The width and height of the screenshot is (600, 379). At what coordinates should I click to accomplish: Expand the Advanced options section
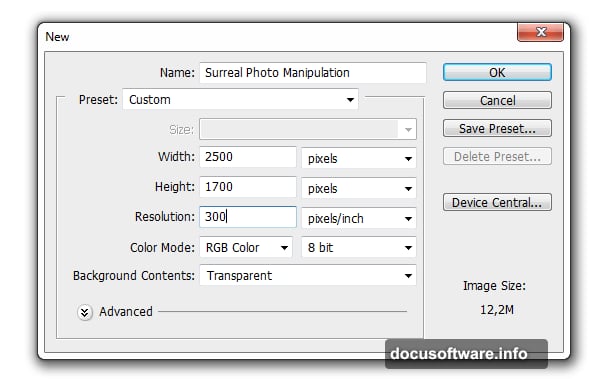[85, 312]
